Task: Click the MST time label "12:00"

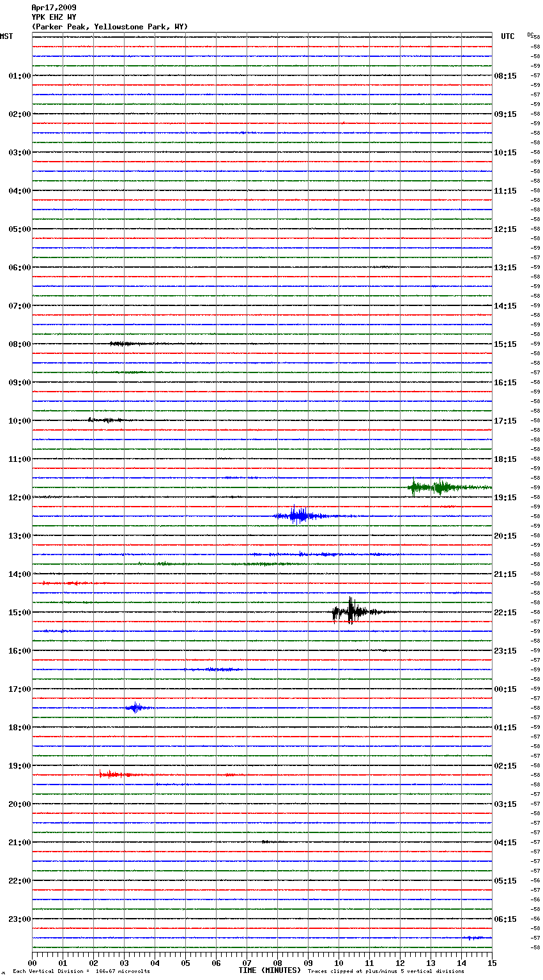Action: click(x=20, y=498)
